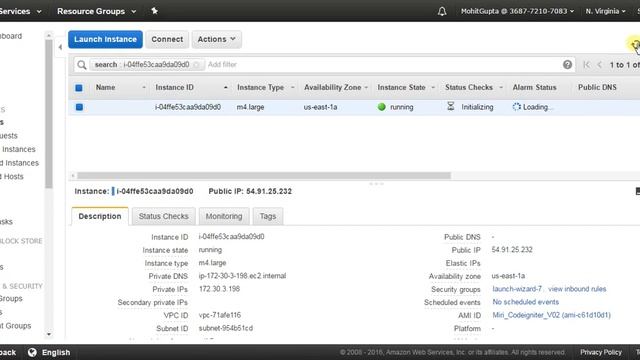Sort by Name column
Viewport: 640px width, 360px height.
click(x=105, y=87)
